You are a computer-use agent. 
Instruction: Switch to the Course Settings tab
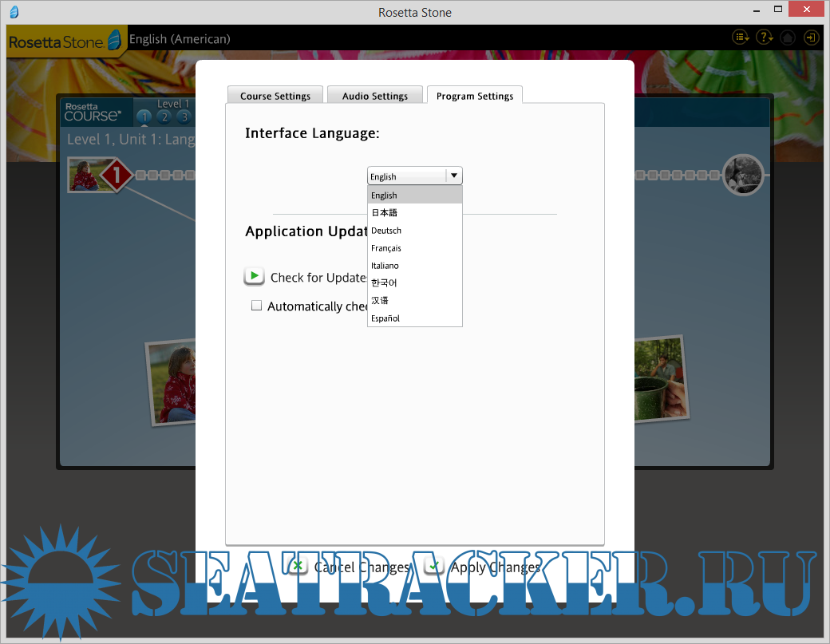pyautogui.click(x=275, y=96)
